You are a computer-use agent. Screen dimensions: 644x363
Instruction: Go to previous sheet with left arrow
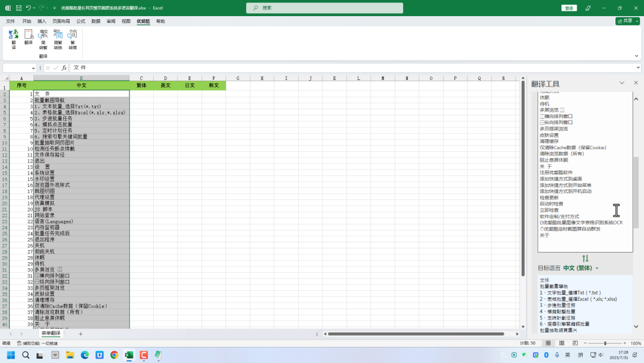tap(11, 334)
